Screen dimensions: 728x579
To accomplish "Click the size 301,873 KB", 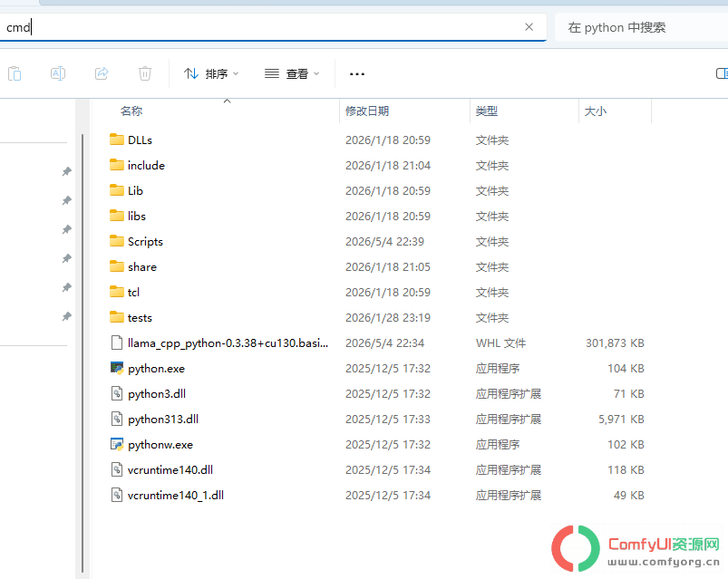I will click(615, 343).
